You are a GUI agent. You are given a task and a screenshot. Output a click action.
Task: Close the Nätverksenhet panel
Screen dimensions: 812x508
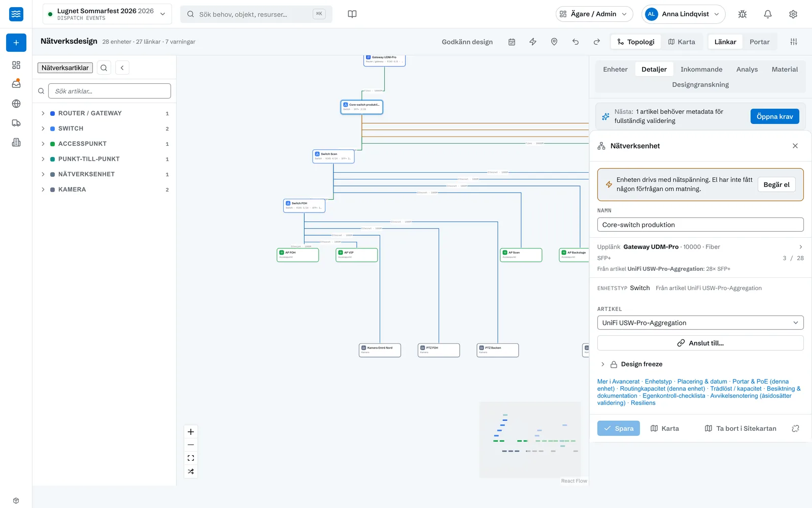click(795, 146)
